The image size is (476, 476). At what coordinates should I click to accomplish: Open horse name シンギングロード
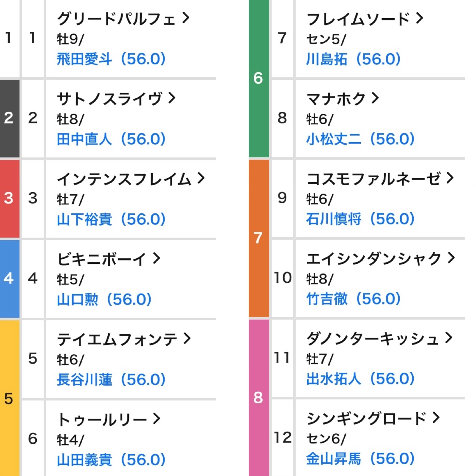tap(366, 418)
